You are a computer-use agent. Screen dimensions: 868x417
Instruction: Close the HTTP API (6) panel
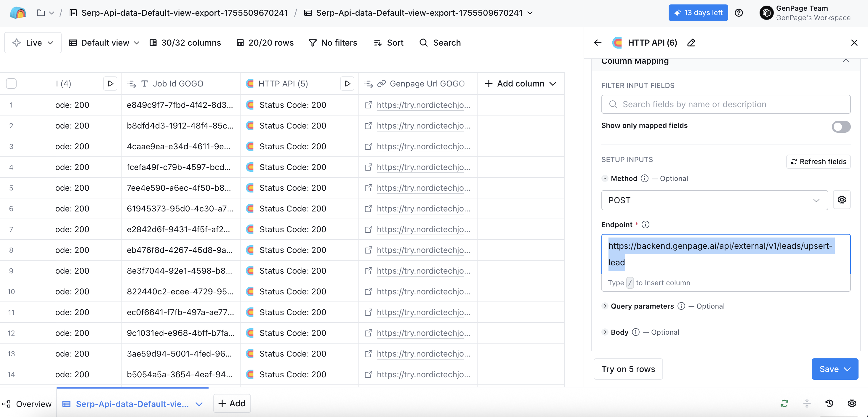point(854,43)
